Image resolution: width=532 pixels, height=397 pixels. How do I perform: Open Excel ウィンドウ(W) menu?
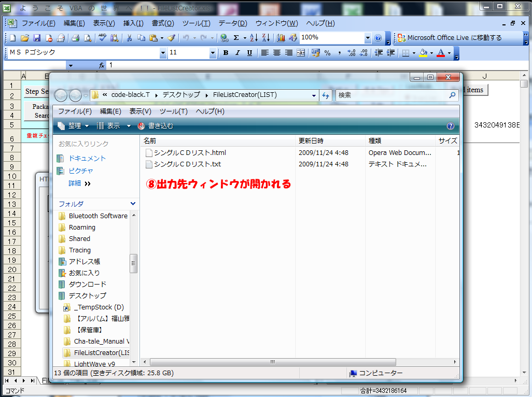pos(276,23)
